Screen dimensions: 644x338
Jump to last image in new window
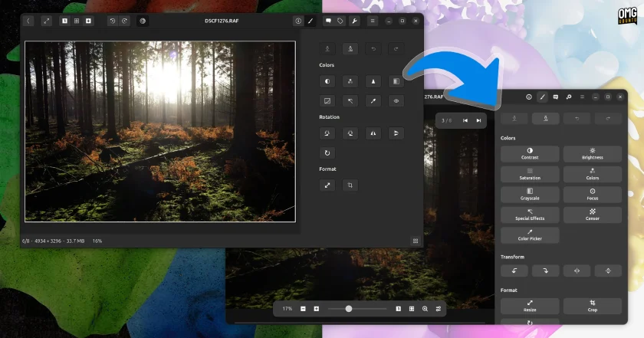pyautogui.click(x=478, y=120)
